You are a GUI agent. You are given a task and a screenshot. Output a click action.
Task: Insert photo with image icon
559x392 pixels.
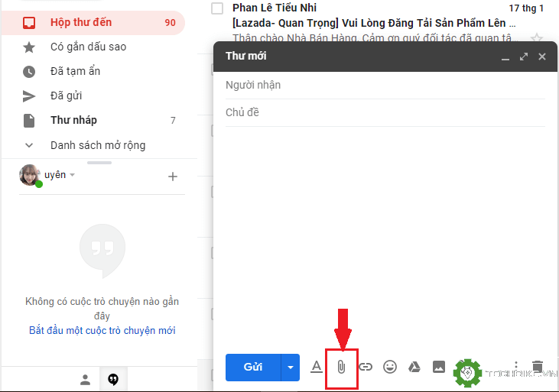[x=439, y=367]
